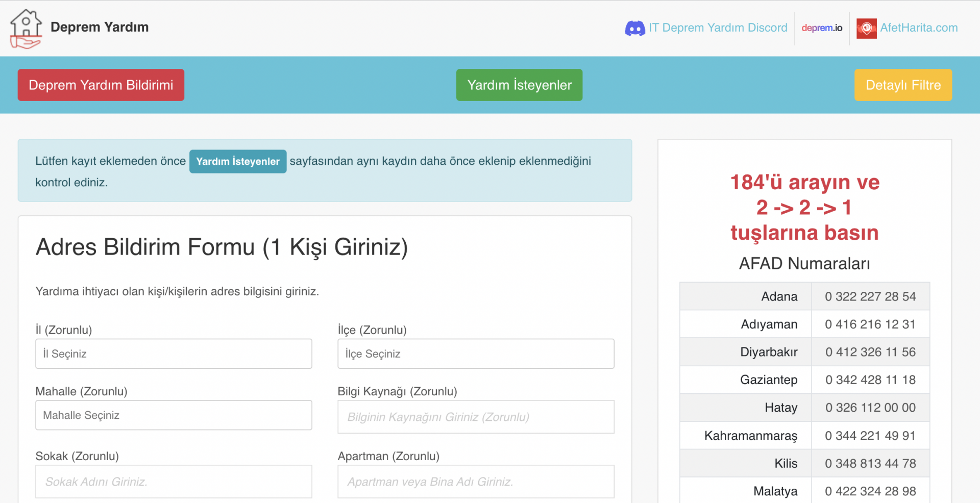Open the Deprem Yardım Bildirimi page
Image resolution: width=980 pixels, height=503 pixels.
[101, 85]
